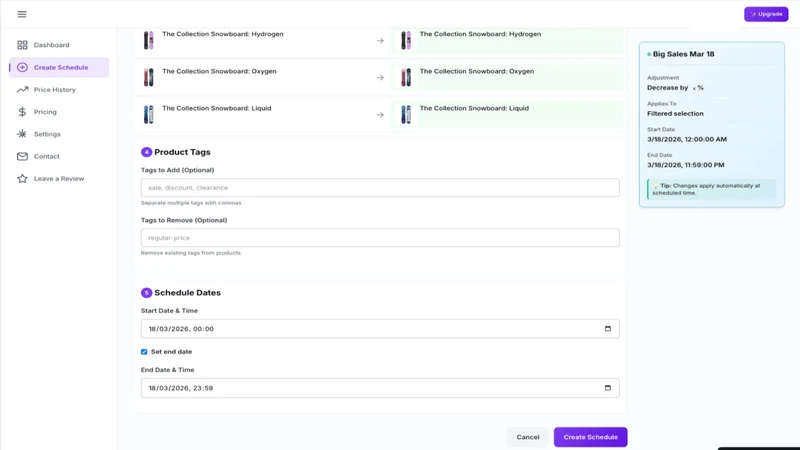Click the Create Schedule submit button

[x=590, y=437]
